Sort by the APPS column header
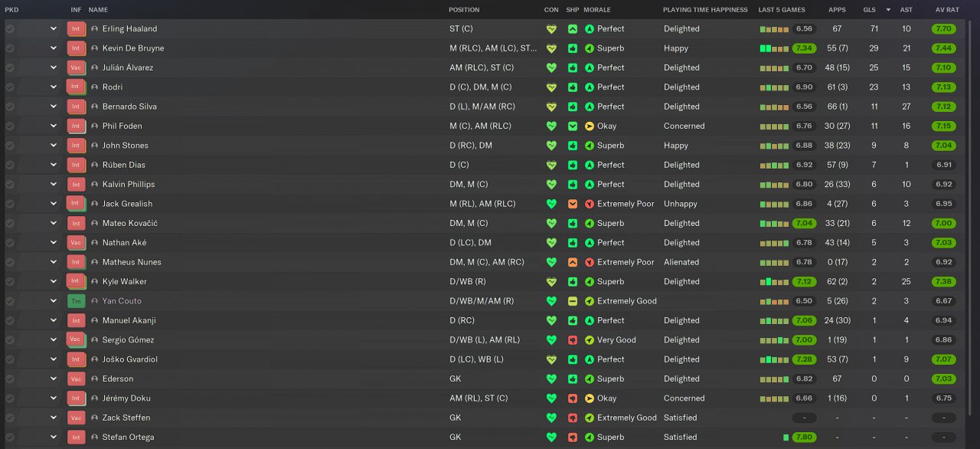Screen dimensions: 980x449 click(x=837, y=10)
